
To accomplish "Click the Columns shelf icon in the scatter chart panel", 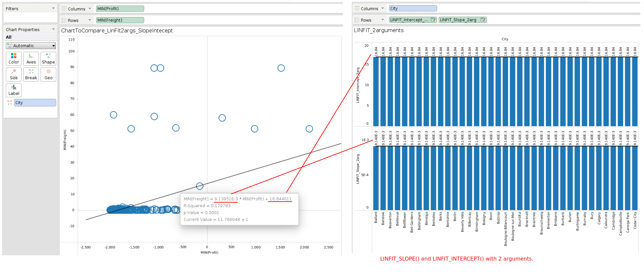I will pos(64,9).
